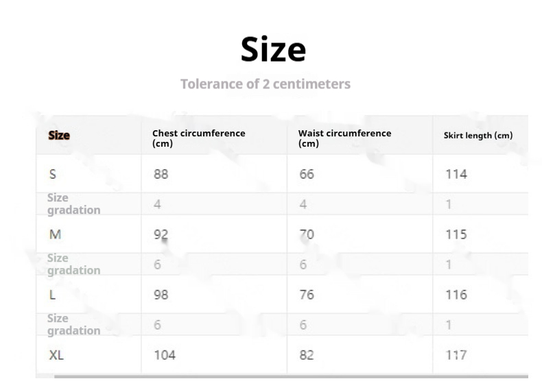The height and width of the screenshot is (392, 542).
Task: Click the Waist circumference (cm) column header
Action: coord(344,138)
